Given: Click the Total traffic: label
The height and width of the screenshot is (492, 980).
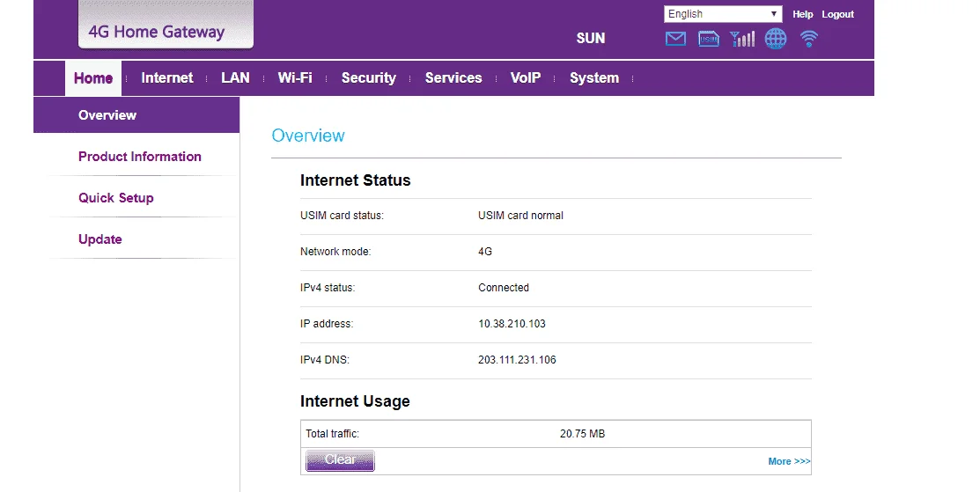Looking at the screenshot, I should pyautogui.click(x=333, y=434).
